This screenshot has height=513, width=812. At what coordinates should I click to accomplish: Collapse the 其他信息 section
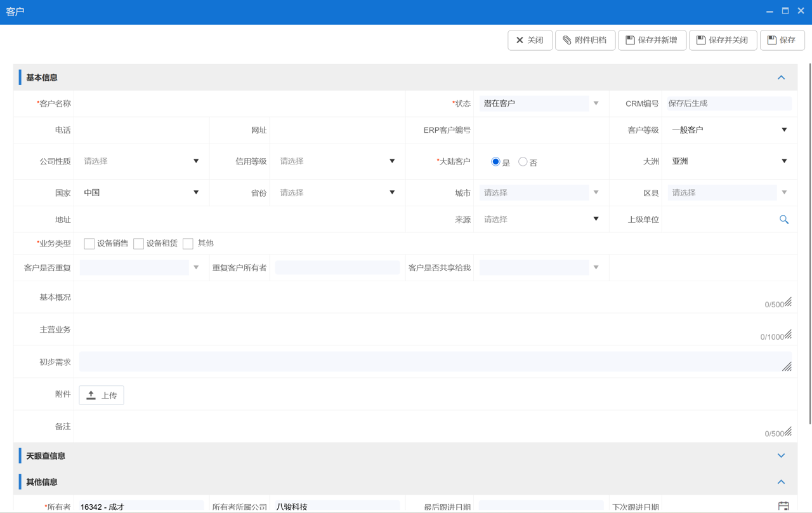point(781,482)
